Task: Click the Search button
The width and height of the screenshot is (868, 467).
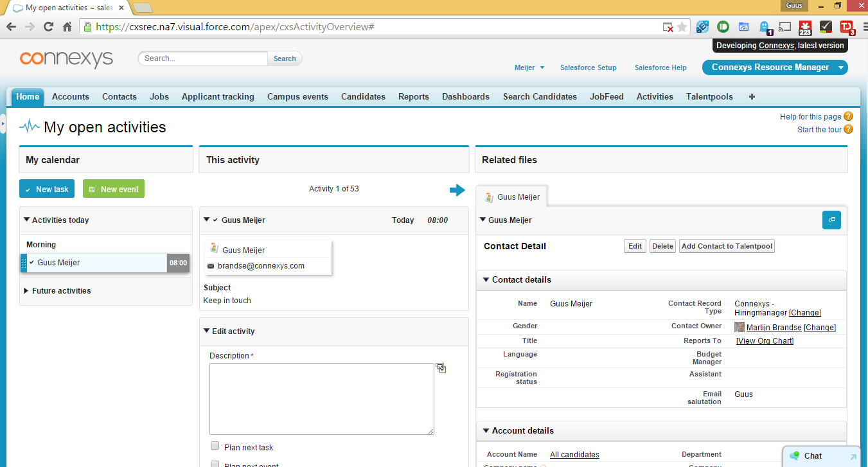Action: coord(285,58)
